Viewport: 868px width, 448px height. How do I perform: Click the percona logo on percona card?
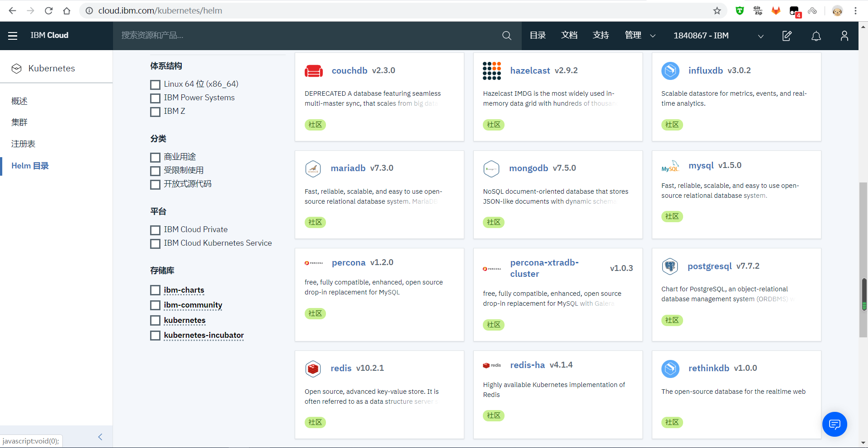(314, 263)
